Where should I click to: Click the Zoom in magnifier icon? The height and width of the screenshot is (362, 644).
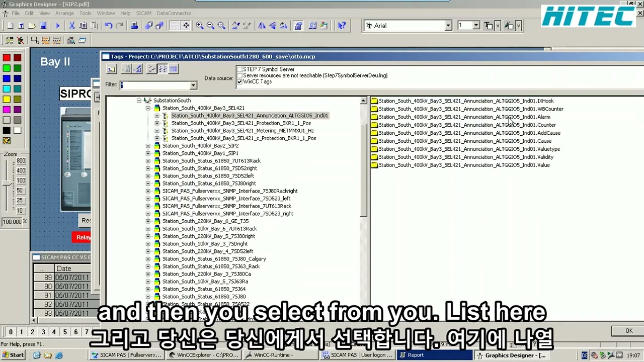tap(200, 26)
